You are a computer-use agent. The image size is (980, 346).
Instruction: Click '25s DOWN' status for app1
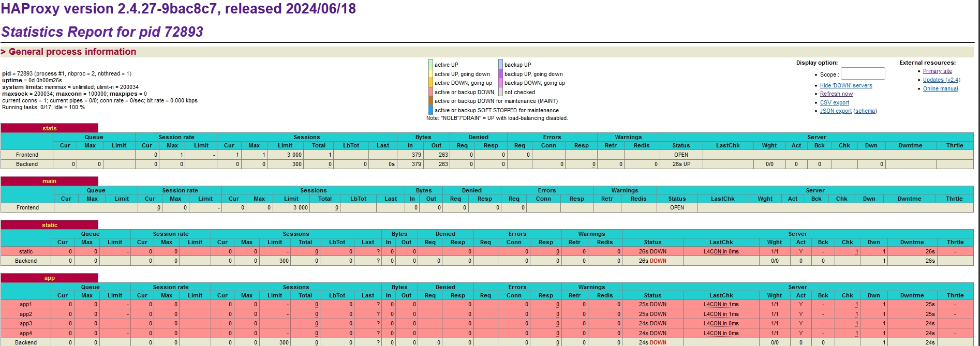[652, 304]
